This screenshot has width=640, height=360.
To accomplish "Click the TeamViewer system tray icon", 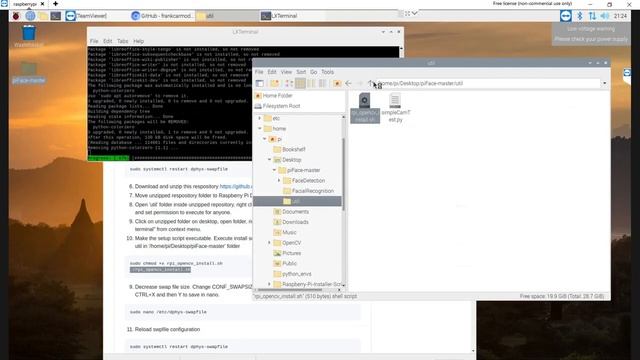I will tap(566, 16).
